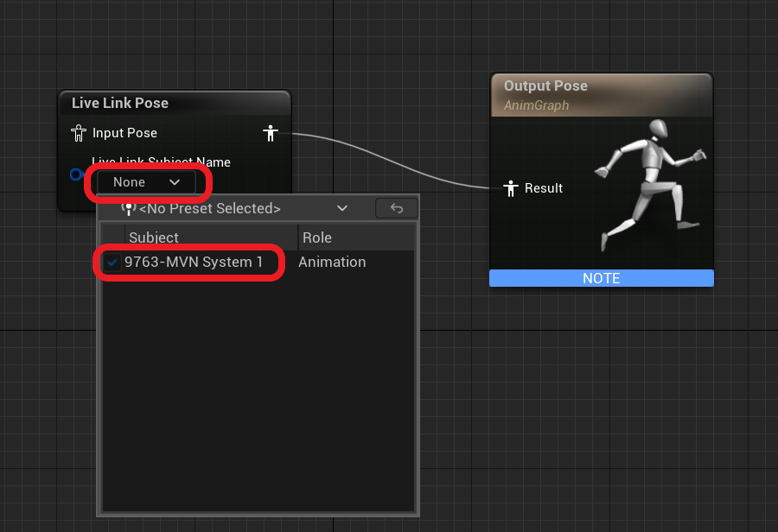Click the blue Live Link Subject Name pin
Screen dimensions: 778x532
(x=76, y=174)
